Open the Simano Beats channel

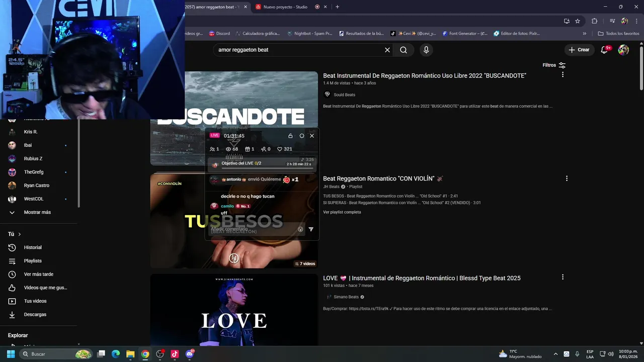346,297
